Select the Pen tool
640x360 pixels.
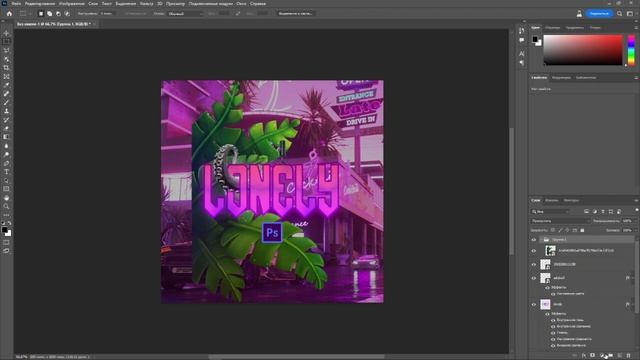pyautogui.click(x=6, y=163)
